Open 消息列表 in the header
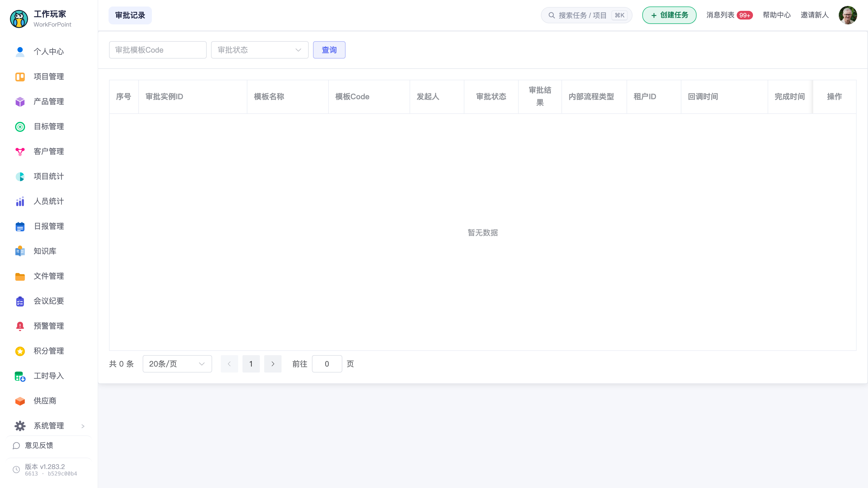Screen dimensions: 868x488 tap(720, 15)
